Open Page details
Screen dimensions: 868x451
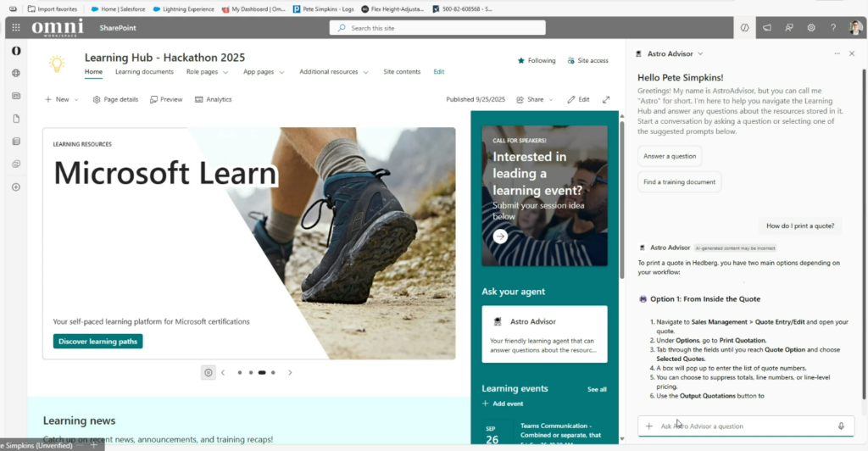tap(115, 99)
